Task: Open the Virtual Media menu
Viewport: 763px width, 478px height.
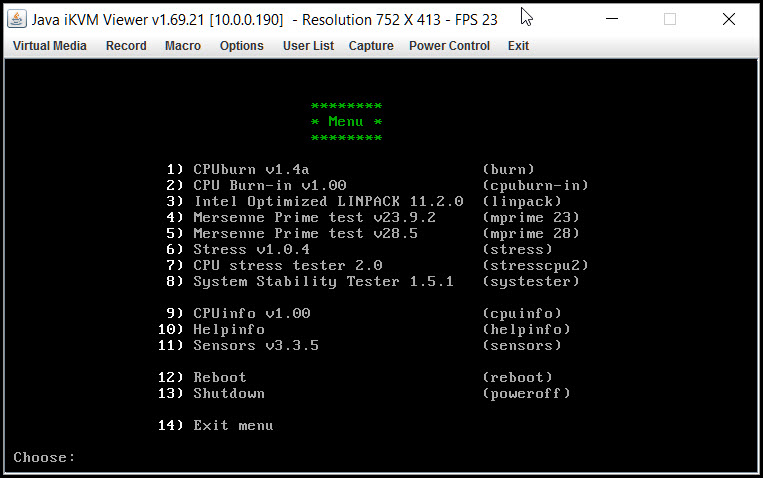Action: point(50,46)
